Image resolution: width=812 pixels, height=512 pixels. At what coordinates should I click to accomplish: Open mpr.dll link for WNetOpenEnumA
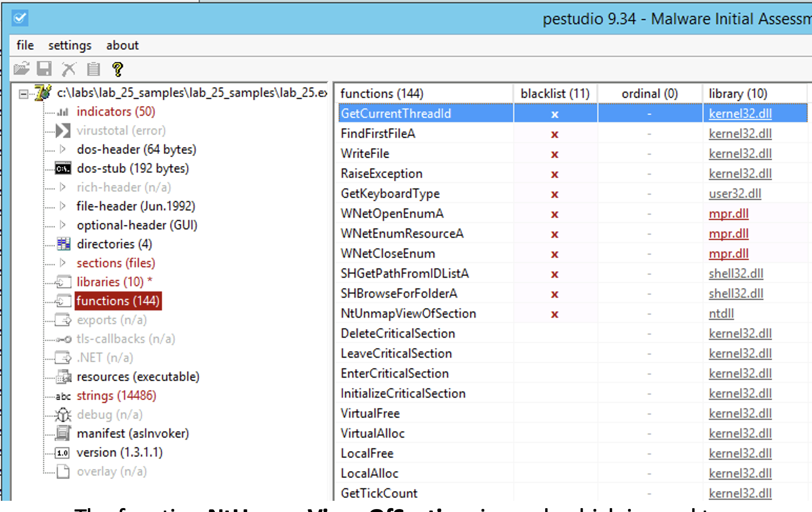coord(728,214)
